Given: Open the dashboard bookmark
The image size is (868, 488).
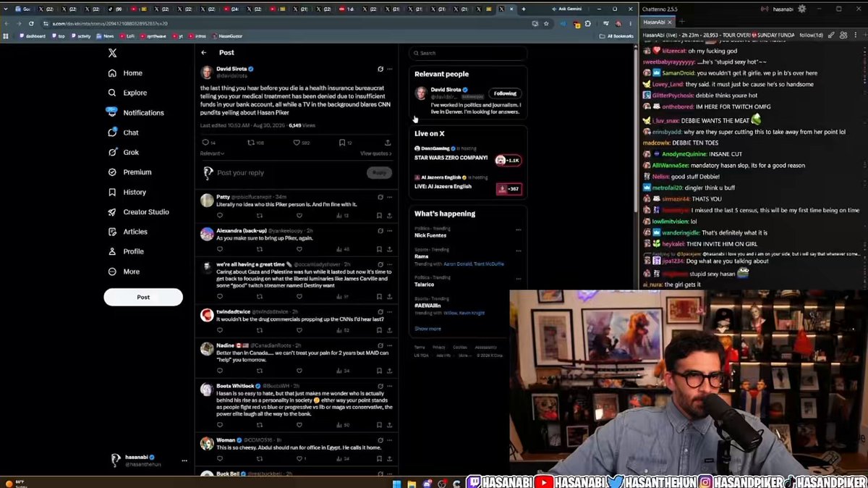Looking at the screenshot, I should (33, 35).
